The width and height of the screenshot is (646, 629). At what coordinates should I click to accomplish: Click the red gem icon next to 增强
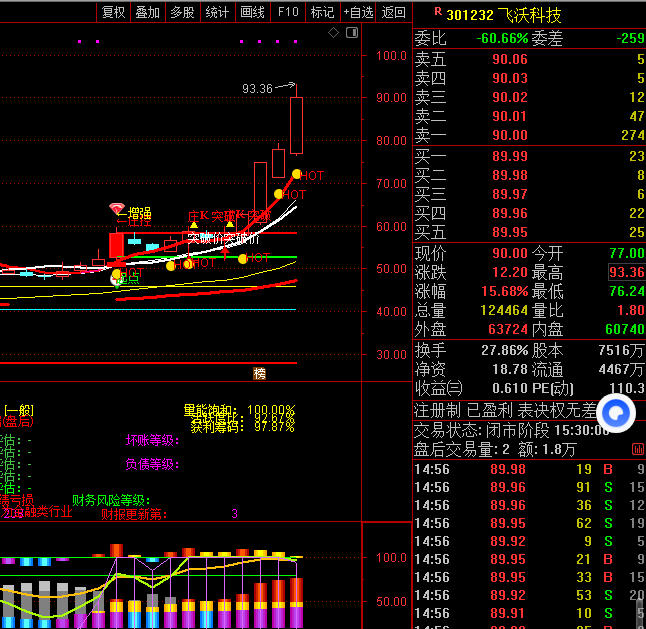pos(117,208)
